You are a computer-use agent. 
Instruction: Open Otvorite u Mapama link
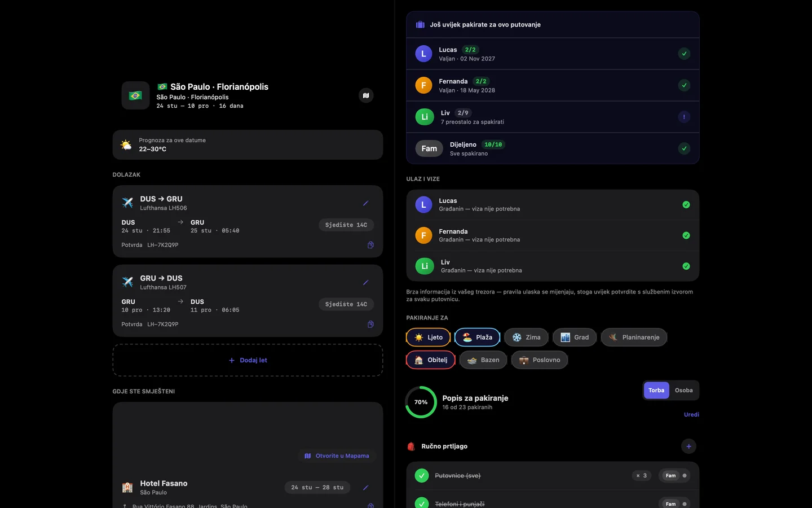tap(337, 456)
